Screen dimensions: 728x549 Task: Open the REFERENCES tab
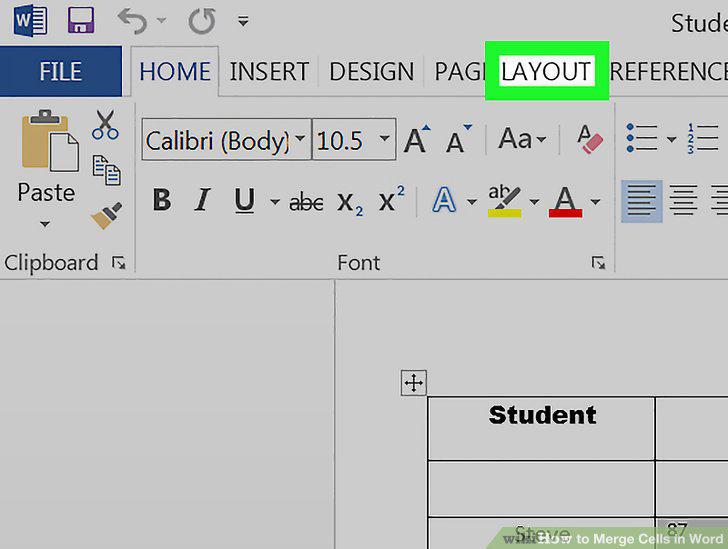point(669,72)
